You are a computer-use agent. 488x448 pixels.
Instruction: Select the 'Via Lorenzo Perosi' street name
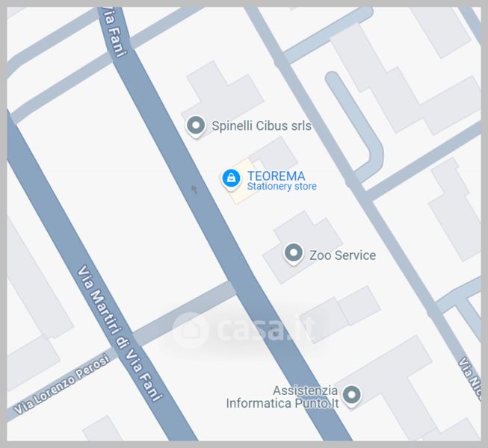click(x=61, y=385)
